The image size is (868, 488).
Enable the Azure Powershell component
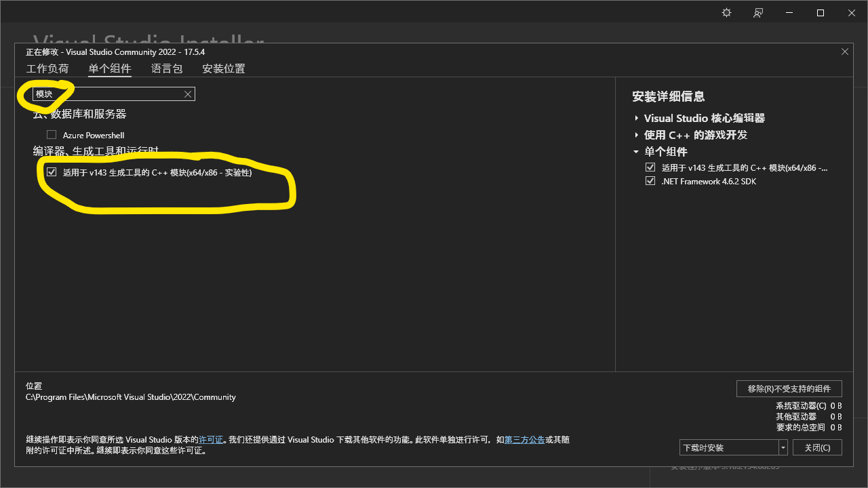pyautogui.click(x=51, y=134)
